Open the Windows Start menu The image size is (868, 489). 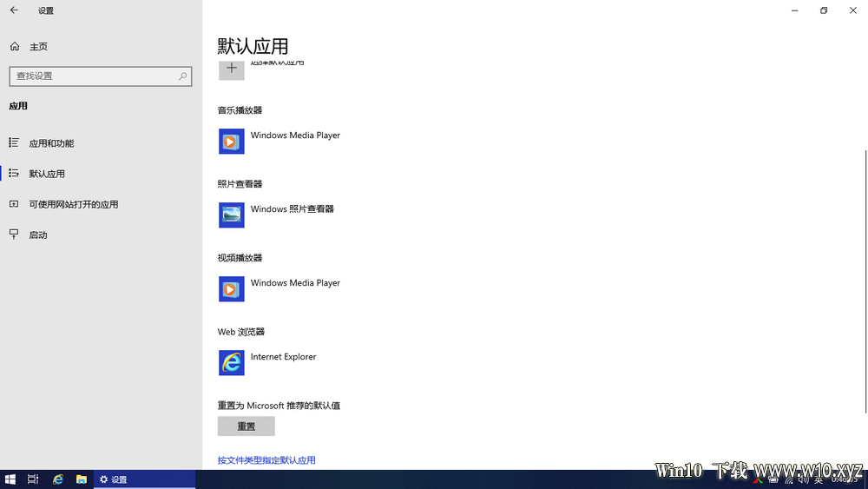click(10, 479)
